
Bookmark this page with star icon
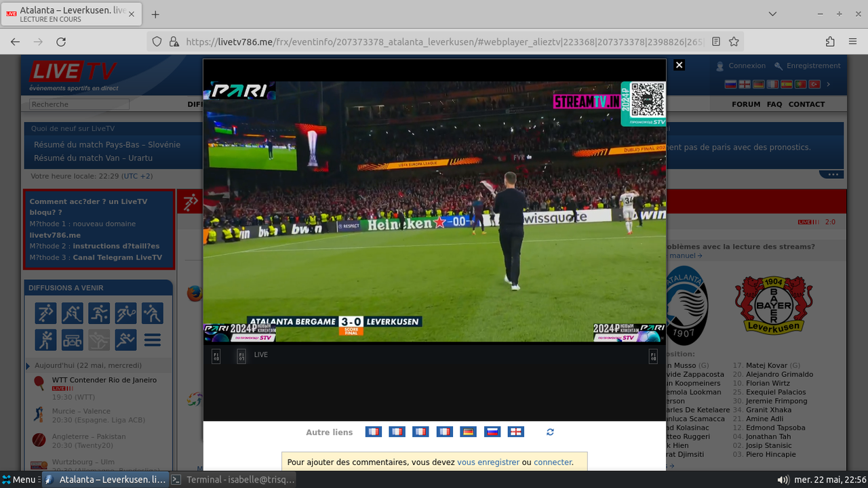[734, 41]
